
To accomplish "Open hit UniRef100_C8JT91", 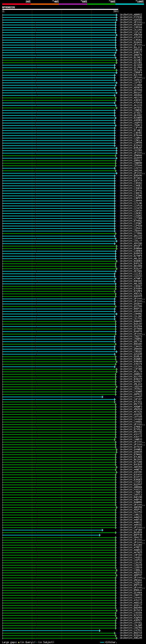I will click(131, 319).
